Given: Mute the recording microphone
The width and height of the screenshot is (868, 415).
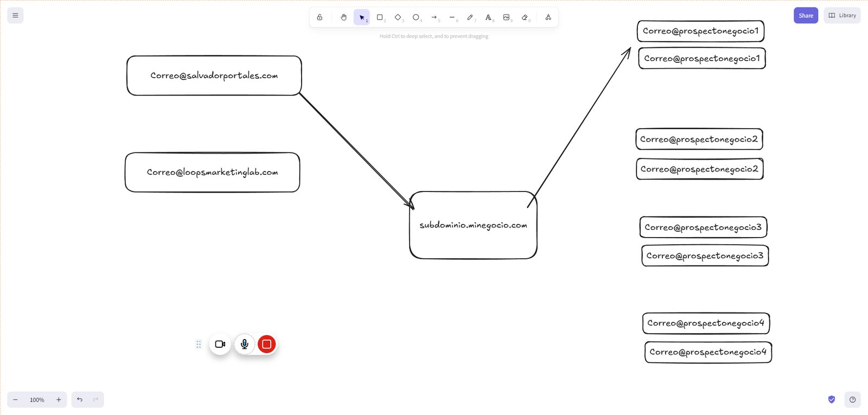Looking at the screenshot, I should pyautogui.click(x=245, y=344).
